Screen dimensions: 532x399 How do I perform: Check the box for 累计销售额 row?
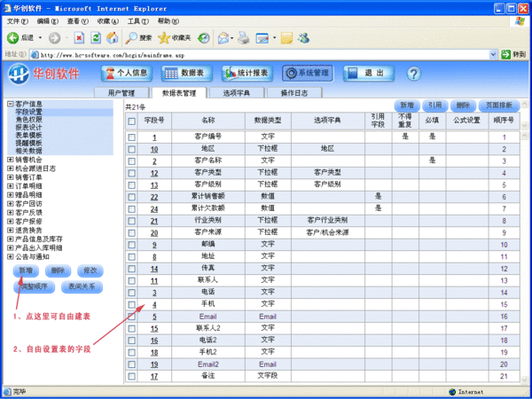pos(131,197)
